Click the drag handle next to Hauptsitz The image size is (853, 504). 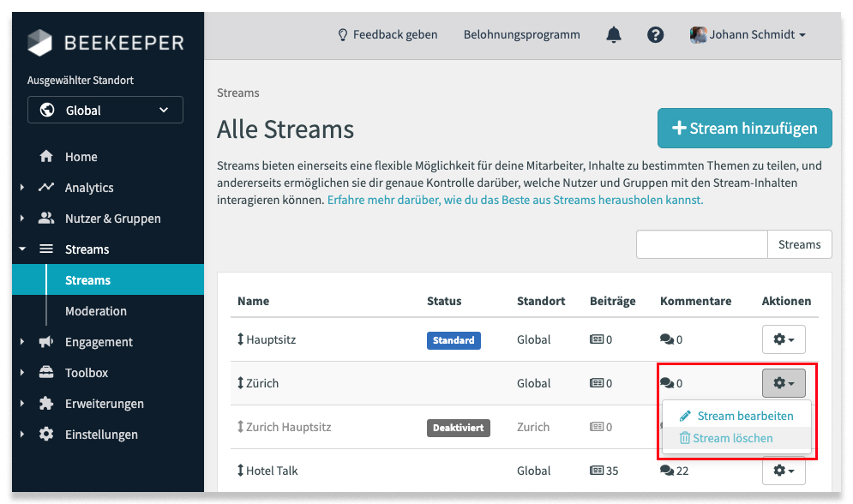pyautogui.click(x=241, y=340)
